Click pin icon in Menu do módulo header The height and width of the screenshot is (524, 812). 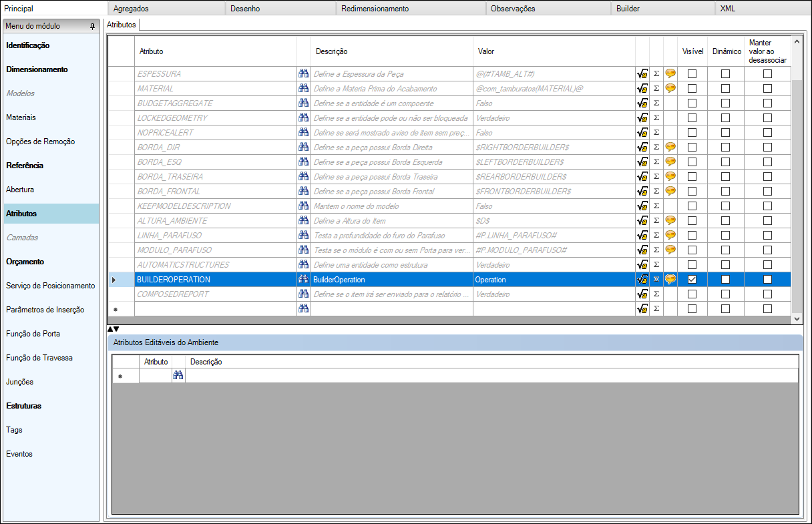[92, 26]
